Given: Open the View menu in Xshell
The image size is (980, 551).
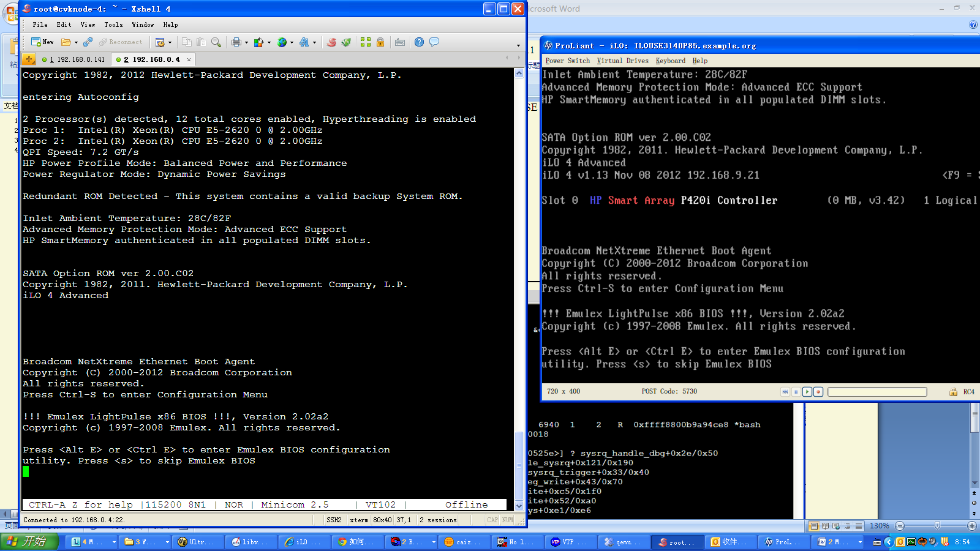Looking at the screenshot, I should pyautogui.click(x=88, y=25).
